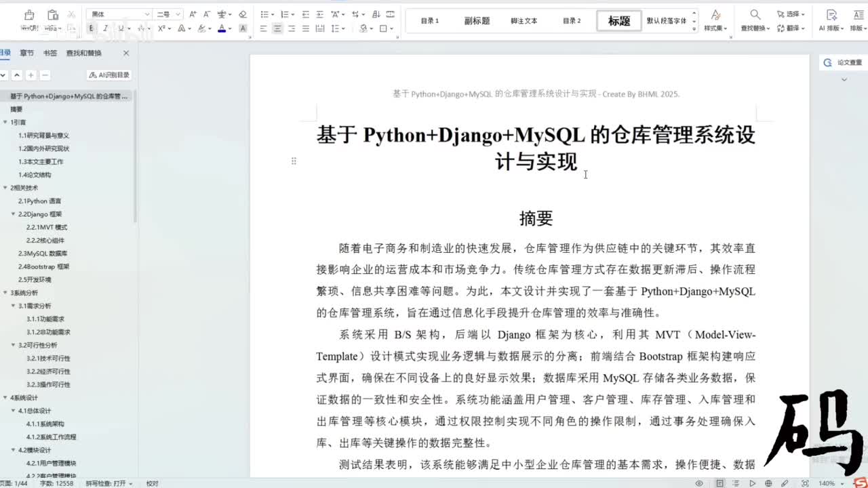Increase font size with the A+ icon

click(x=193, y=14)
